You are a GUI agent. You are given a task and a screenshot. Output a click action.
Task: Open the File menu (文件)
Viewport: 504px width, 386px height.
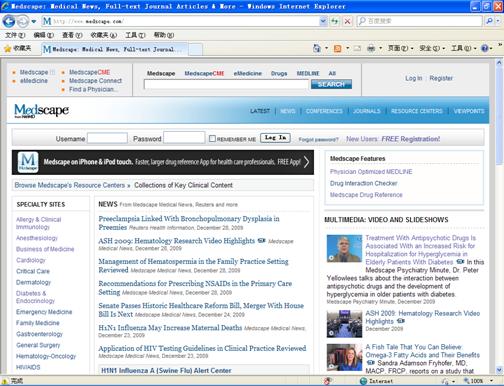[x=15, y=35]
